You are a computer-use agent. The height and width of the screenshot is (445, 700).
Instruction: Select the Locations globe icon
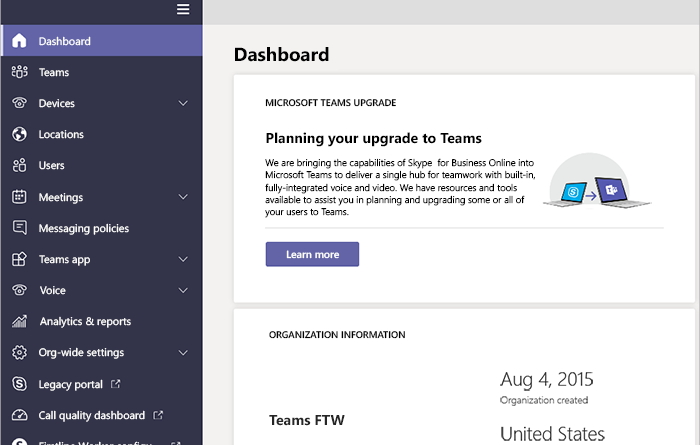pyautogui.click(x=19, y=134)
